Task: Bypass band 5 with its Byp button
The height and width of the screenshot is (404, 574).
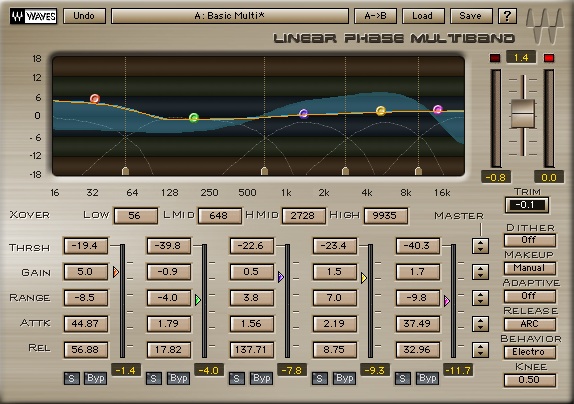Action: (428, 378)
